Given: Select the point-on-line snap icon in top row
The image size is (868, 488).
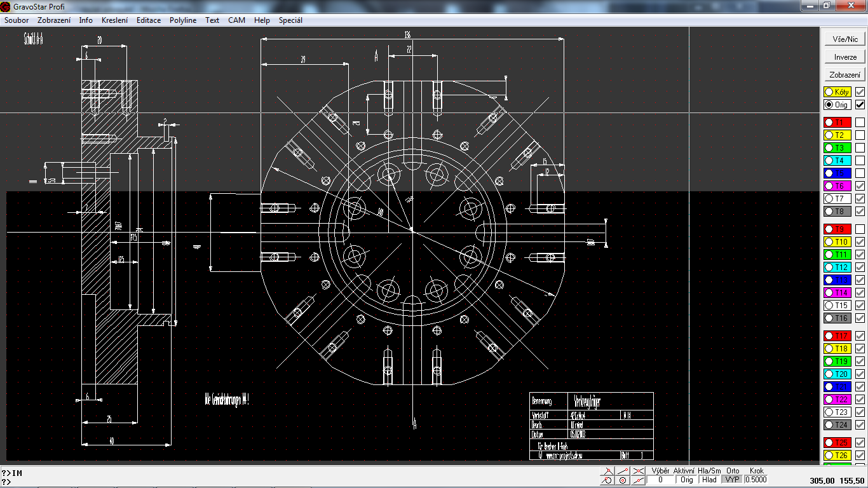Looking at the screenshot, I should tap(623, 471).
